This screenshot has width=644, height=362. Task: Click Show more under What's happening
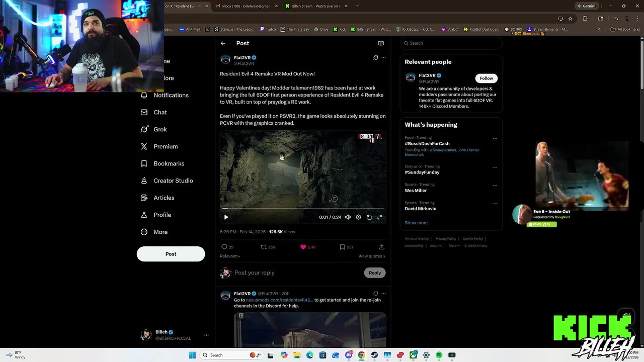point(416,223)
